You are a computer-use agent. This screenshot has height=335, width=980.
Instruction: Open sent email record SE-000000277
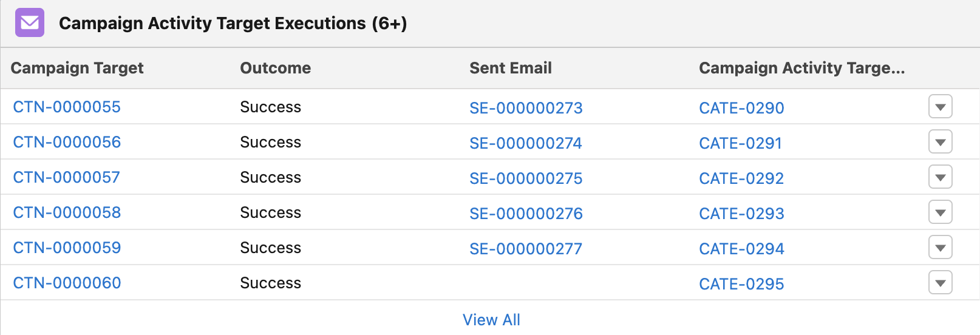(x=526, y=249)
